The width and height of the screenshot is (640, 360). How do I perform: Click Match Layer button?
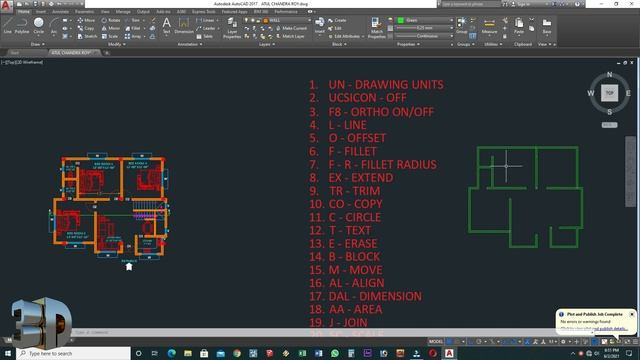pyautogui.click(x=290, y=36)
